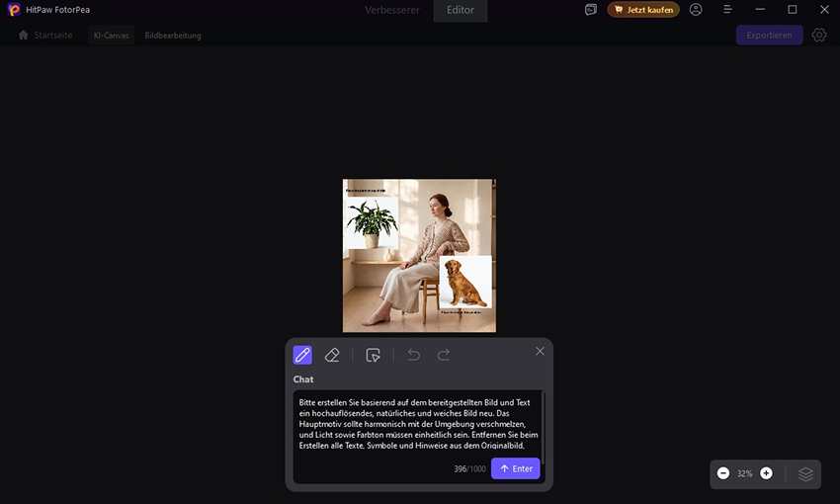Click the HitPaw FotorPea logo
This screenshot has height=504, width=840.
click(x=14, y=10)
